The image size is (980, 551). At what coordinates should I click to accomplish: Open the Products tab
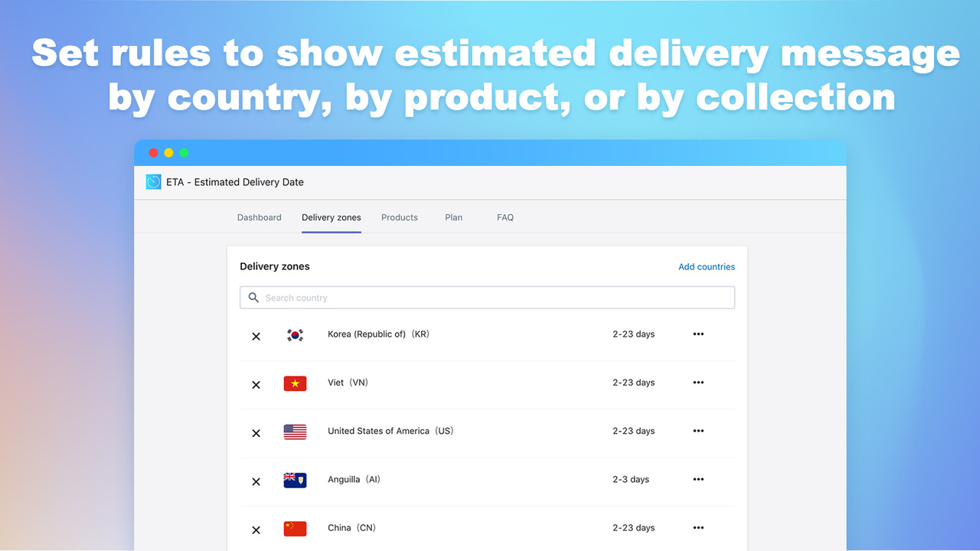(399, 217)
